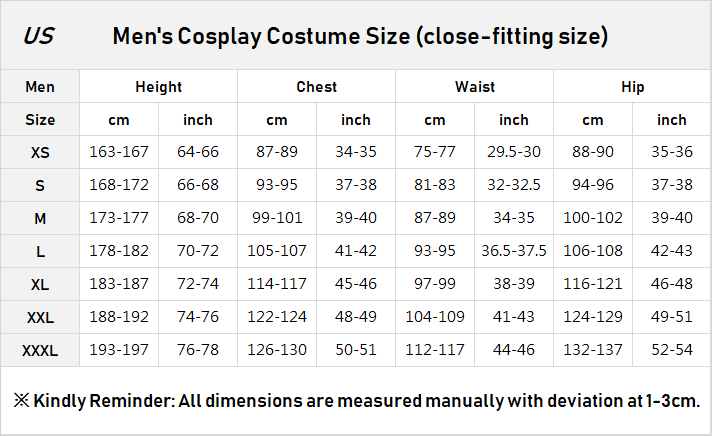Click the Men header cell
The image size is (712, 436).
tap(40, 87)
